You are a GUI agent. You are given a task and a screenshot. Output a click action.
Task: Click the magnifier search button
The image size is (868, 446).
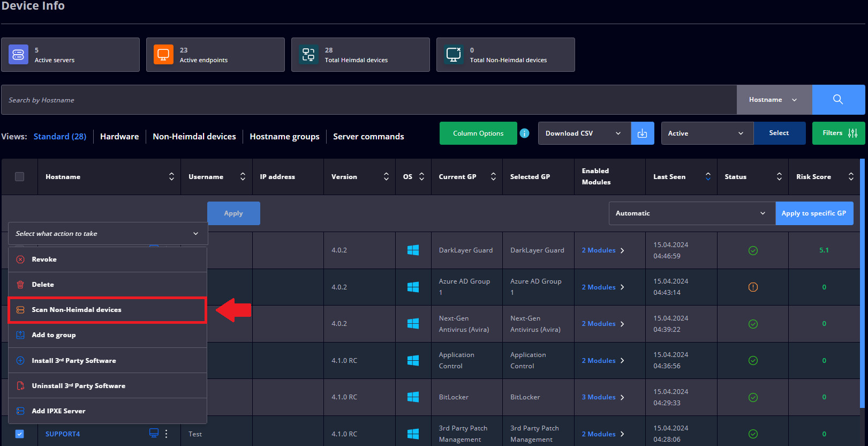point(838,100)
